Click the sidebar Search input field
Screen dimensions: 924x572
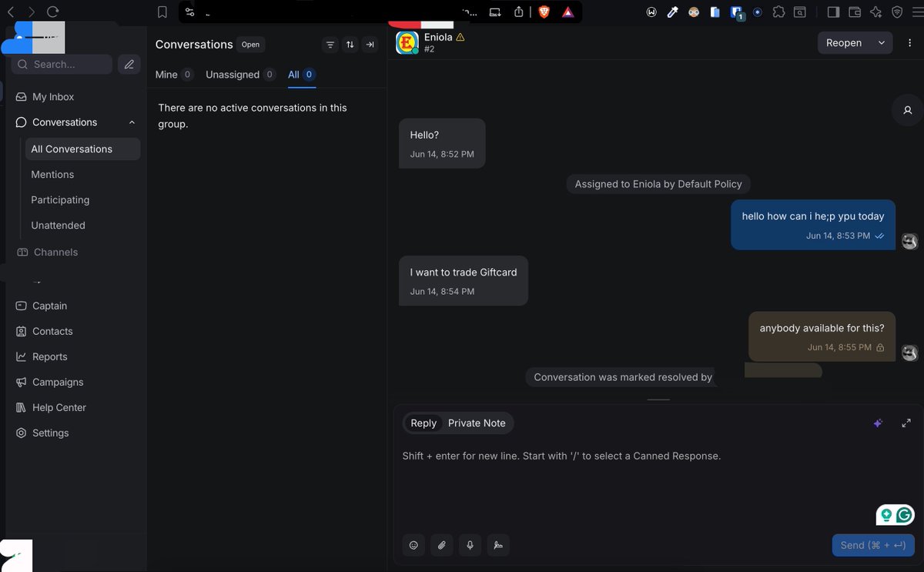coord(62,65)
